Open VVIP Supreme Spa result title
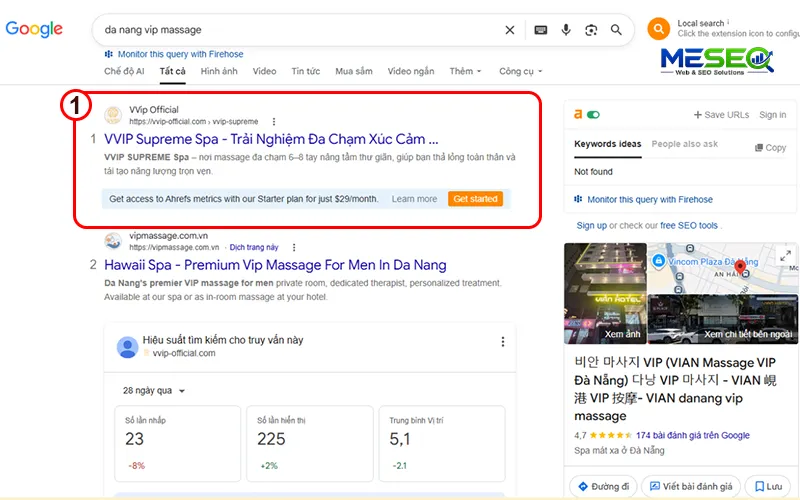Screen dimensions: 800x500 click(x=271, y=139)
